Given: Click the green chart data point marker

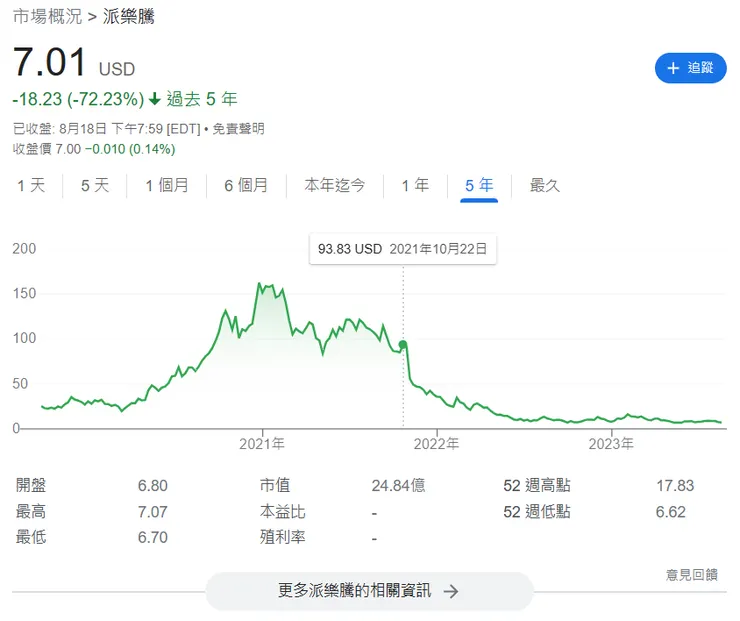Looking at the screenshot, I should click(403, 345).
